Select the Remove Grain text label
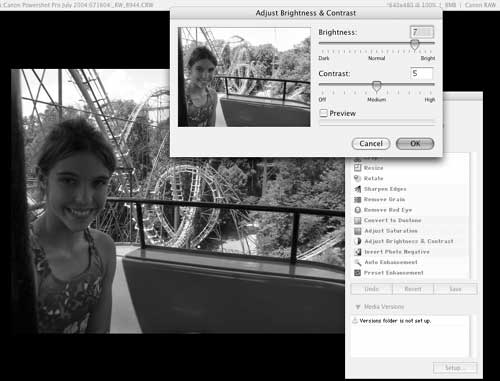 click(384, 199)
